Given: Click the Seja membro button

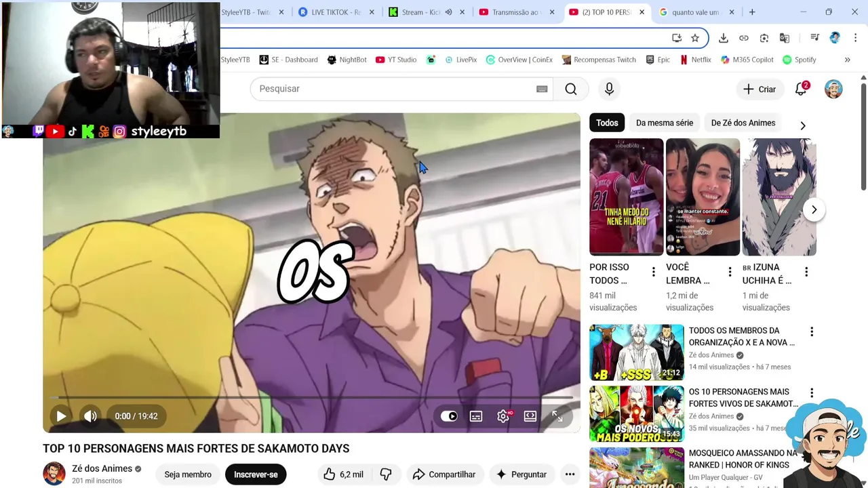Looking at the screenshot, I should pyautogui.click(x=188, y=474).
